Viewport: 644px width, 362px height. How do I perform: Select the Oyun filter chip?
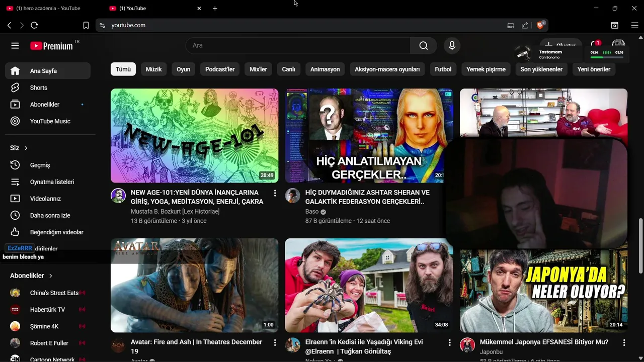click(x=183, y=69)
